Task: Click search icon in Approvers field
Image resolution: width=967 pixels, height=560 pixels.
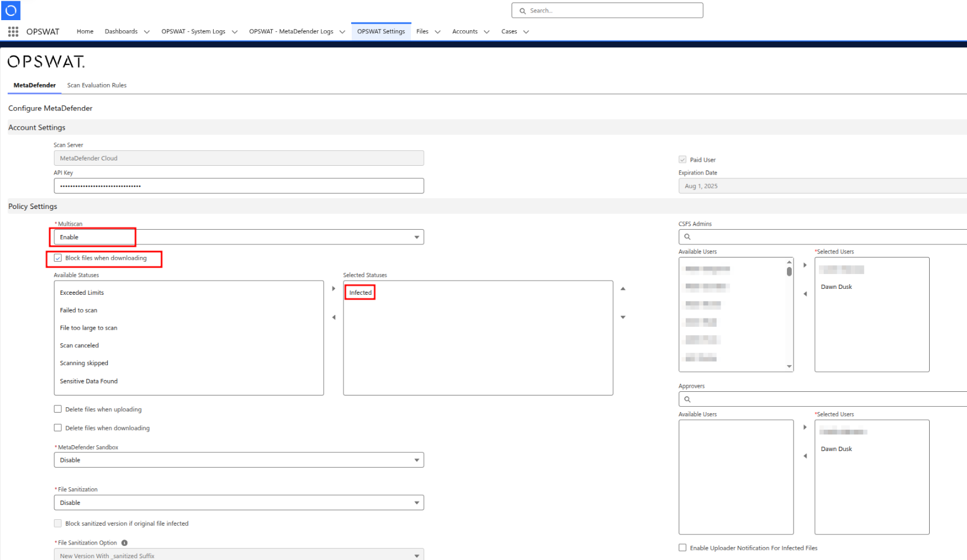Action: pyautogui.click(x=687, y=400)
